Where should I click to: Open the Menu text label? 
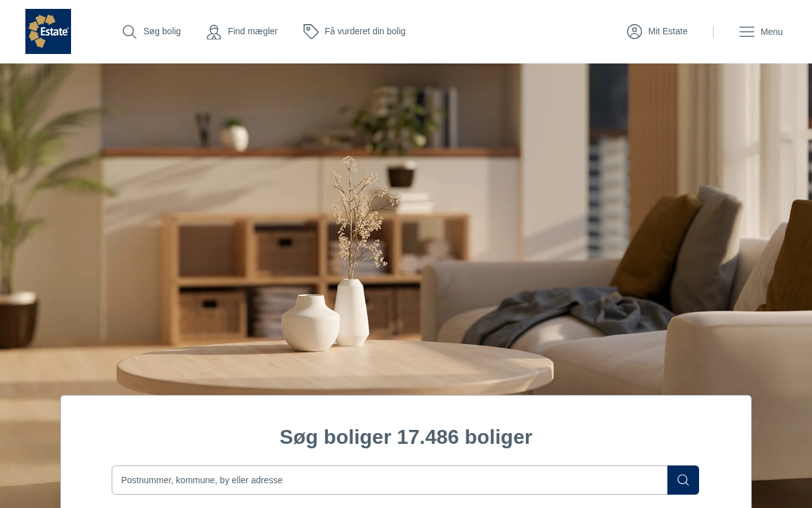pyautogui.click(x=771, y=32)
